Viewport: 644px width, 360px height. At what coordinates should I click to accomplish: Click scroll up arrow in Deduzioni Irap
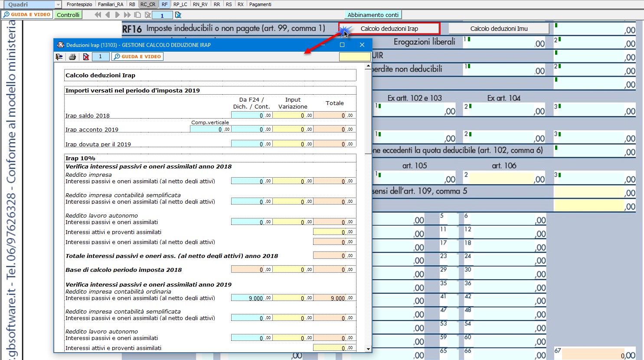pyautogui.click(x=368, y=66)
